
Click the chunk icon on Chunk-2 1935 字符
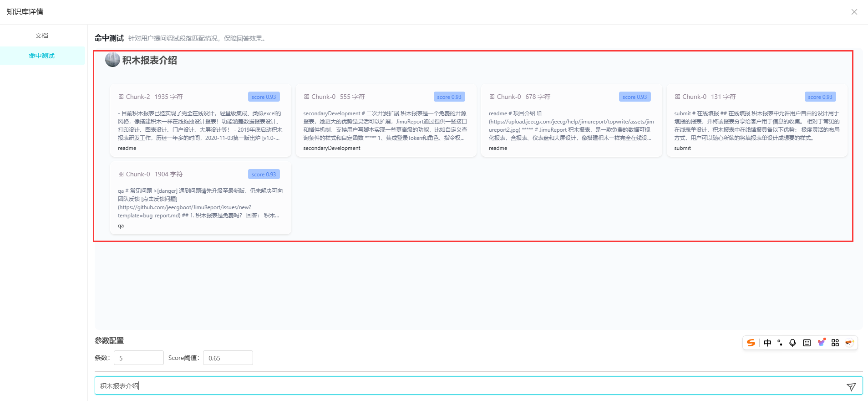point(121,97)
